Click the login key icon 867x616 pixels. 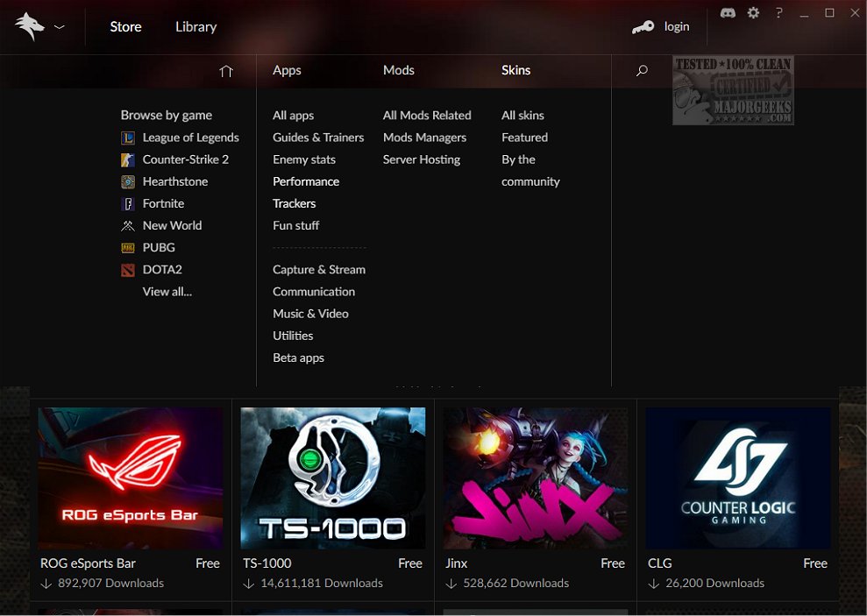click(643, 26)
